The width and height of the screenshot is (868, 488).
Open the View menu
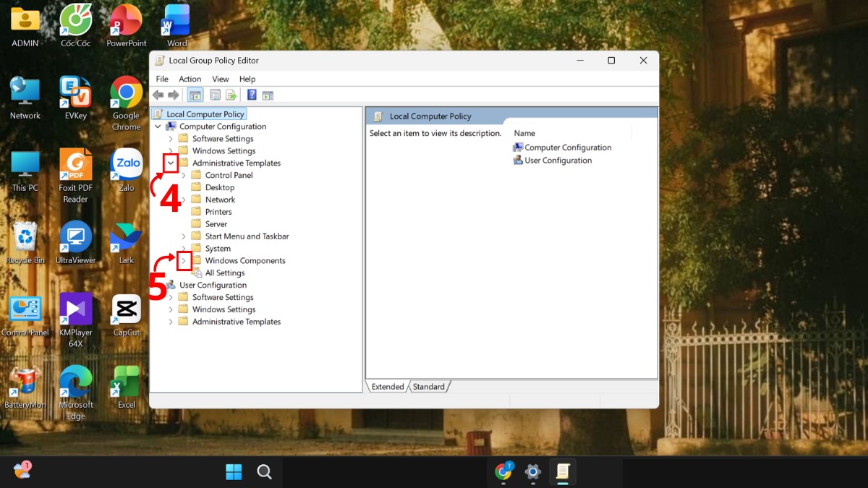click(220, 79)
